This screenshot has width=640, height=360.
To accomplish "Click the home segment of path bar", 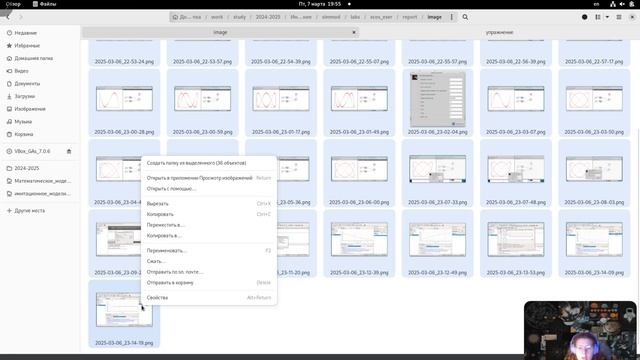I will (187, 17).
